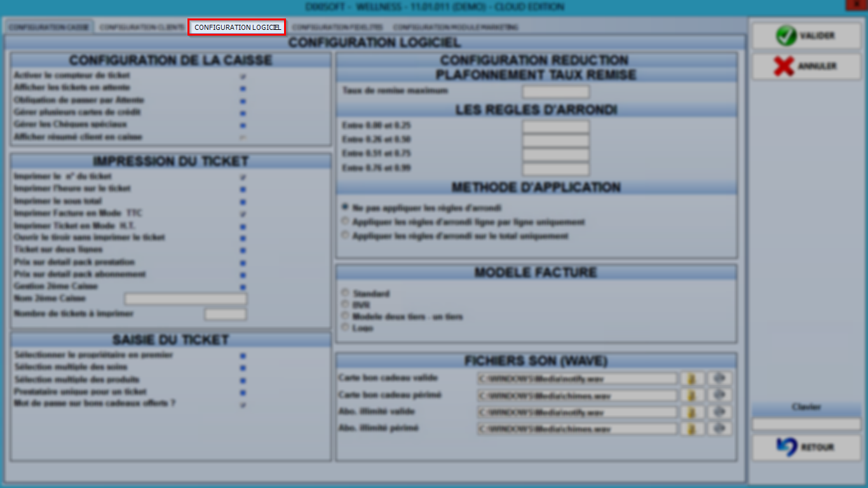The width and height of the screenshot is (868, 488).
Task: Check Prix sur detail pack abonnement
Action: [243, 275]
